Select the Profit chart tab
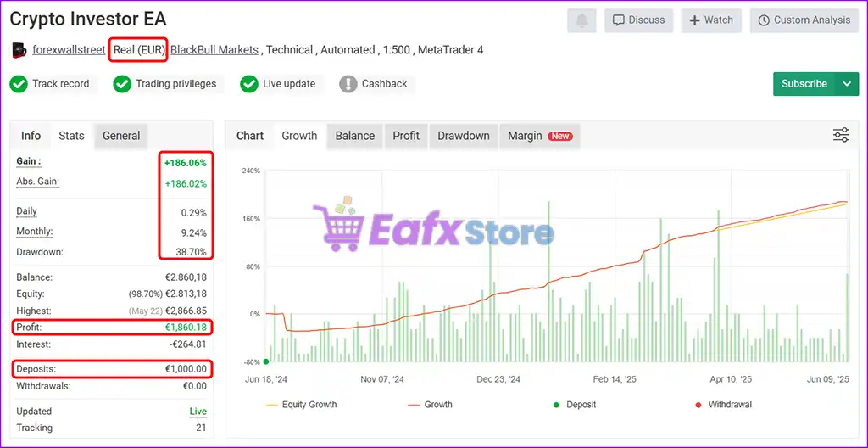868x448 pixels. [406, 136]
